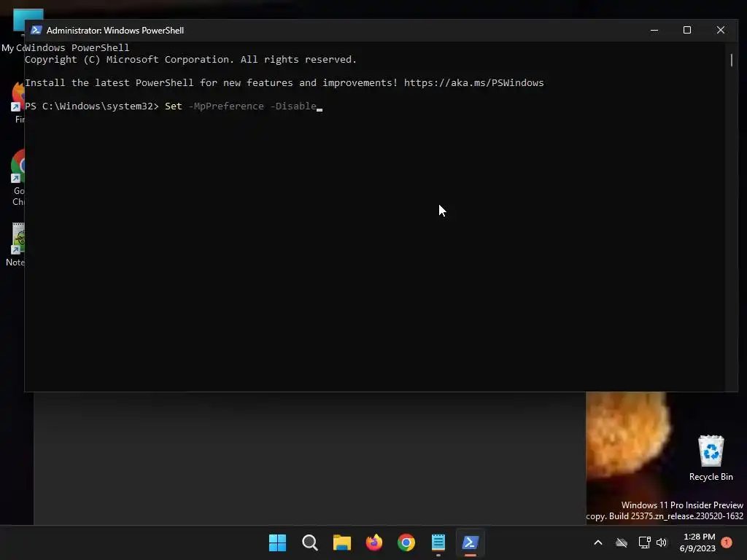Select the PowerShell taskbar icon
Viewport: 747px width, 560px height.
point(471,542)
